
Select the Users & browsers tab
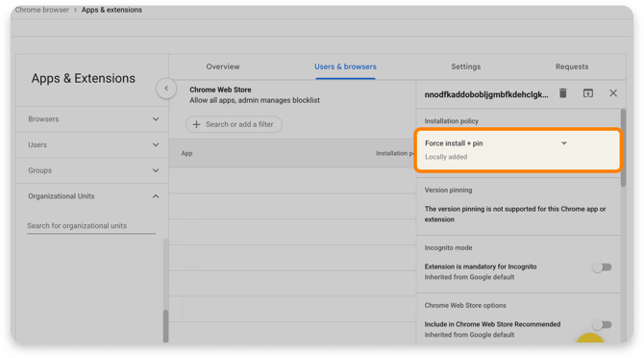point(345,66)
